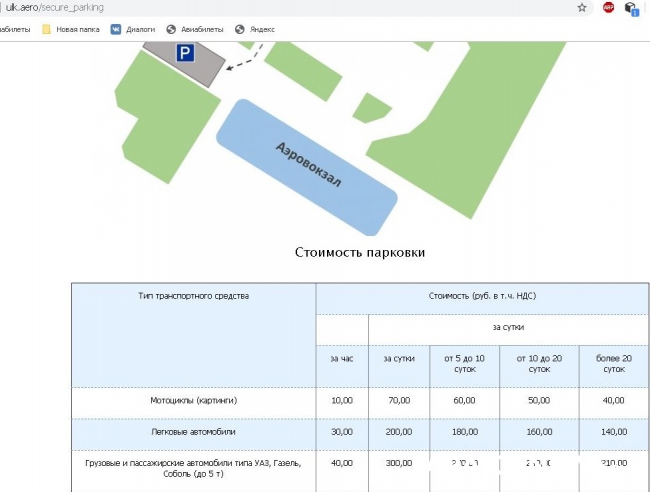Open the Новая папка bookmarks folder
The width and height of the screenshot is (650, 492).
[71, 29]
